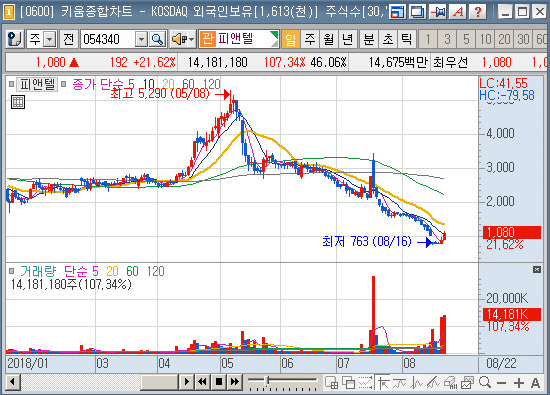Select the 3 interval button

click(x=447, y=39)
